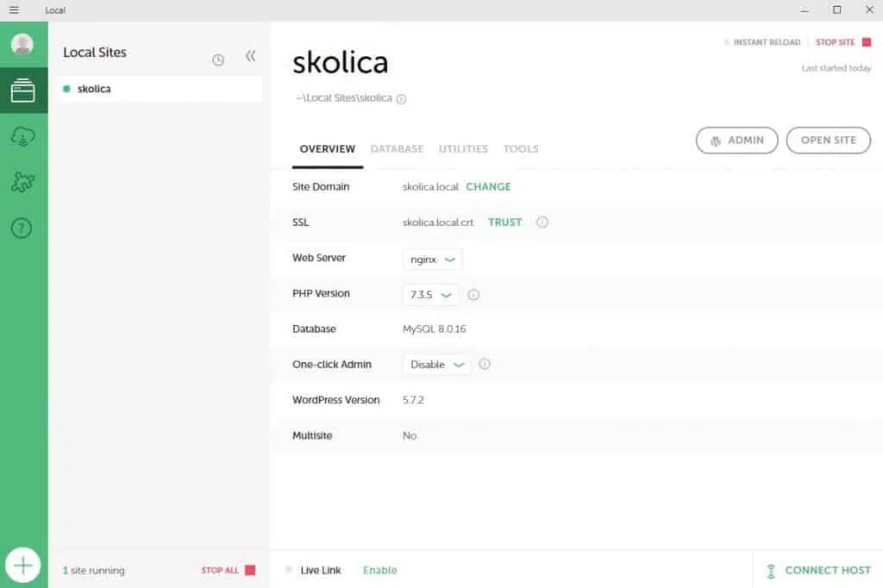Switch to the Utilities tab
Image resolution: width=883 pixels, height=588 pixels.
click(463, 149)
